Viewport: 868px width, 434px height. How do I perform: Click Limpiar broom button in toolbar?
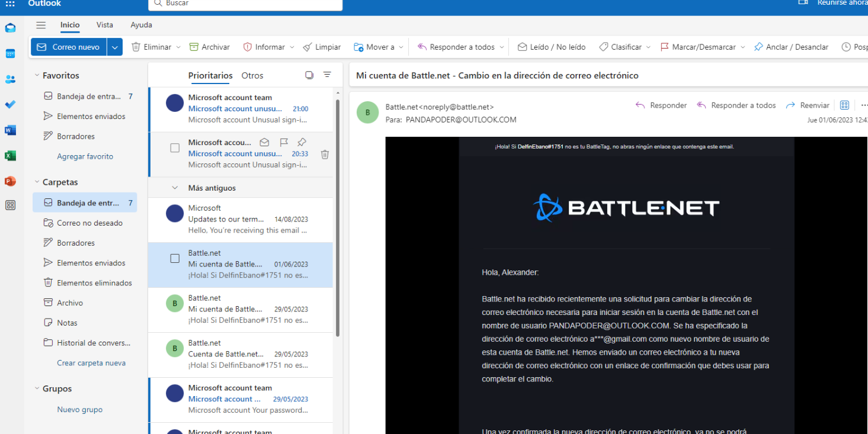(322, 47)
